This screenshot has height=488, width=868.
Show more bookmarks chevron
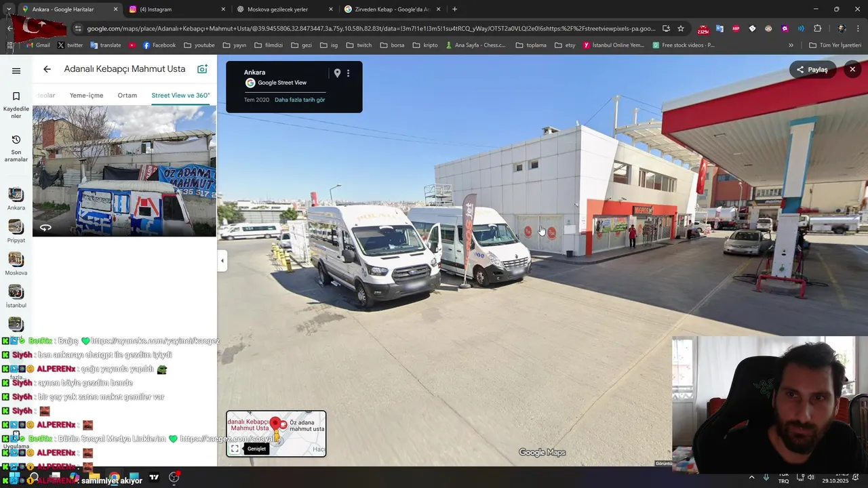coord(791,45)
